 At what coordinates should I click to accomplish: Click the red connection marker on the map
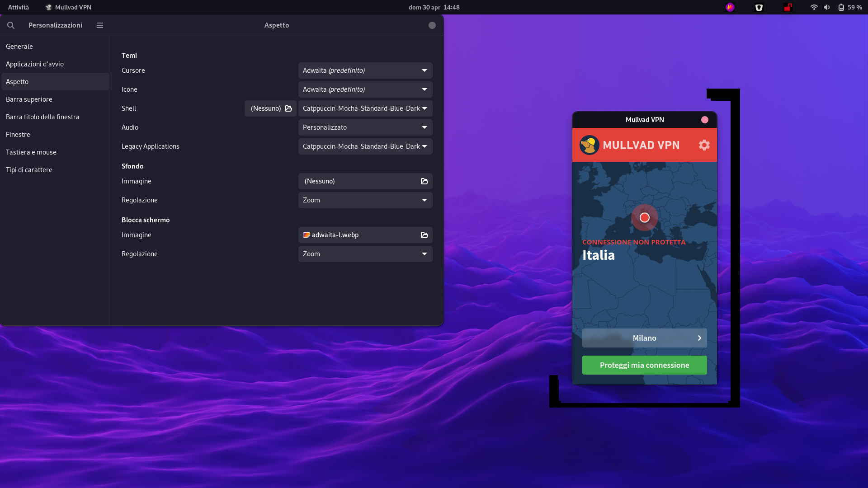(x=645, y=218)
